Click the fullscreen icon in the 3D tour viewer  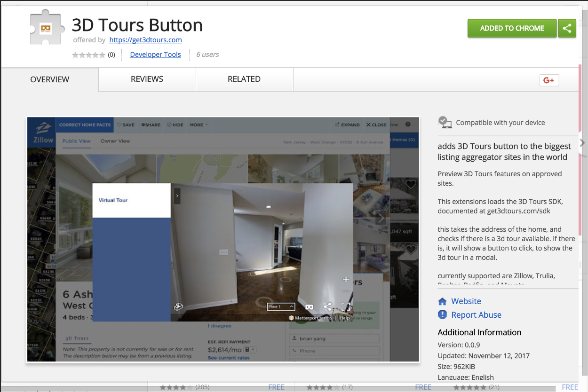point(345,307)
